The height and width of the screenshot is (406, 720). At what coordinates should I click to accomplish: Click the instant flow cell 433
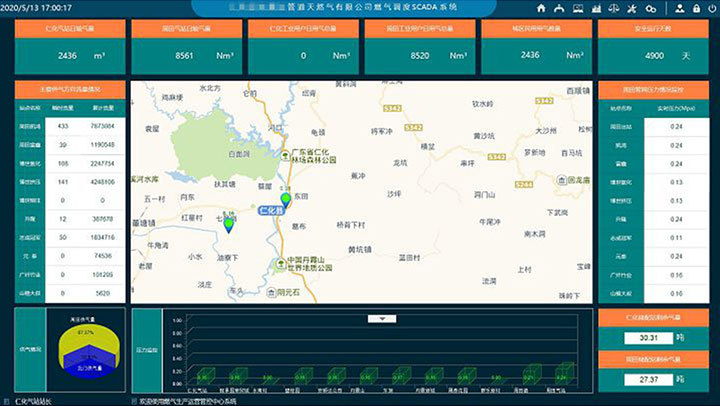click(63, 126)
